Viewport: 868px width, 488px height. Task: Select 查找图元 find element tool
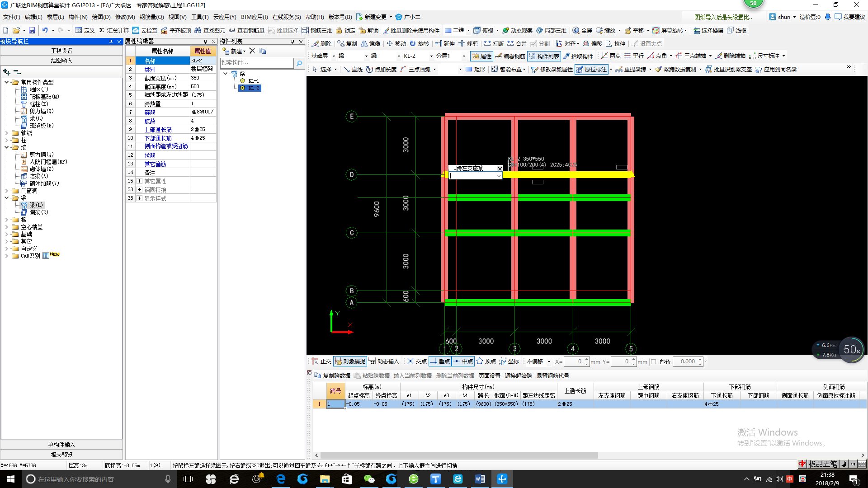coord(210,30)
